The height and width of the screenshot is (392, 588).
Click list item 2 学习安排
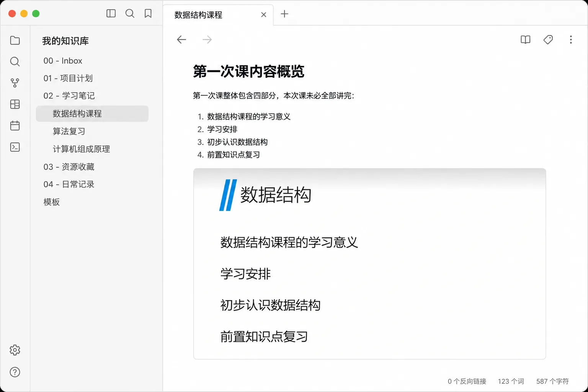click(x=222, y=129)
